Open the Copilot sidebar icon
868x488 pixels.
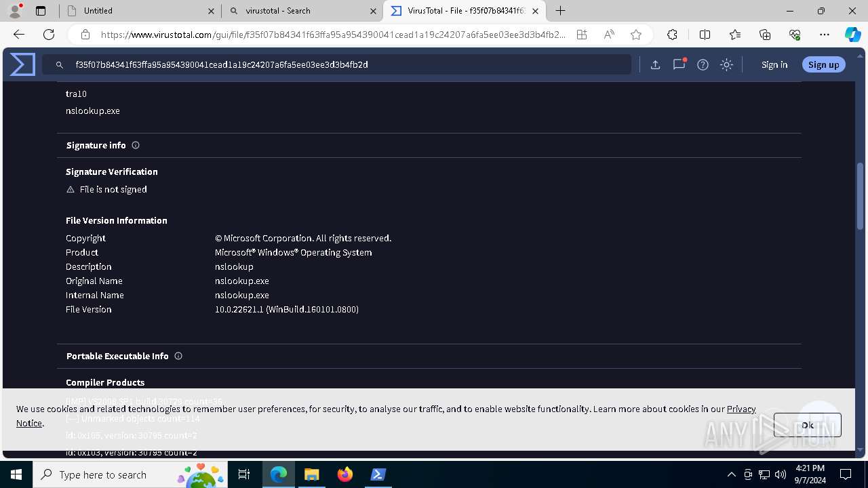coord(852,35)
